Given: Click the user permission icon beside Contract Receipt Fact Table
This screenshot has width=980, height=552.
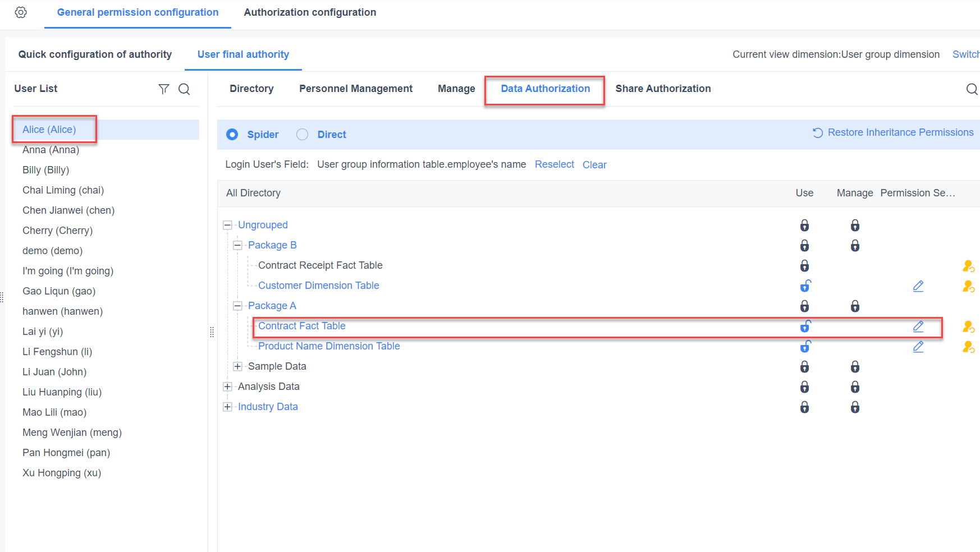Looking at the screenshot, I should point(968,266).
